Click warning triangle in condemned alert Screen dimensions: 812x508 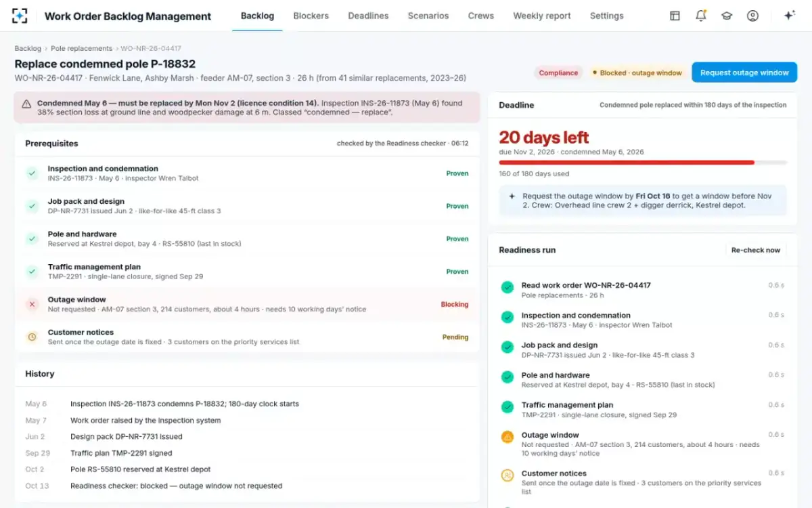[x=26, y=104]
